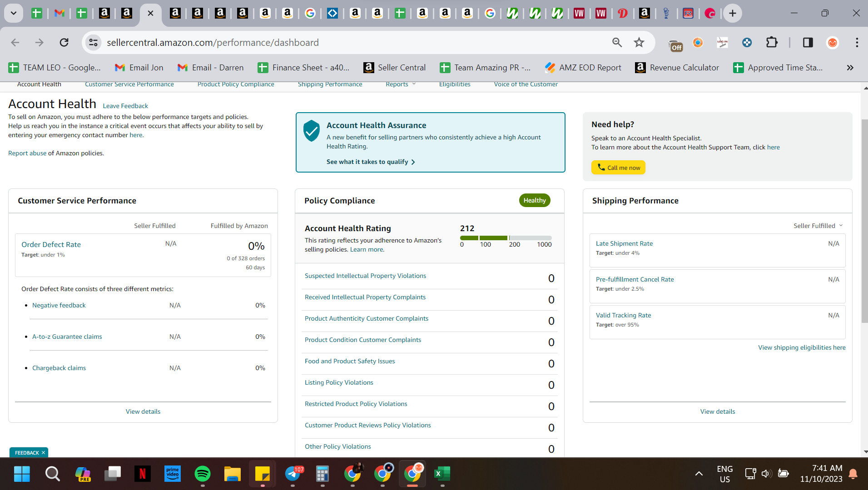Open the Chargeback claims link
This screenshot has width=868, height=490.
click(59, 368)
